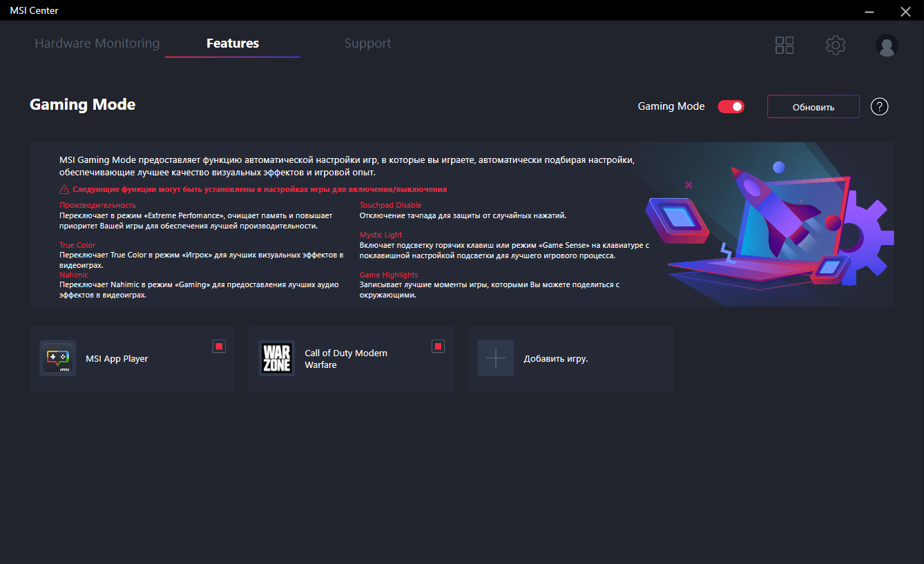Click the red warning triangle icon
Screen dimensions: 924x564
64,189
